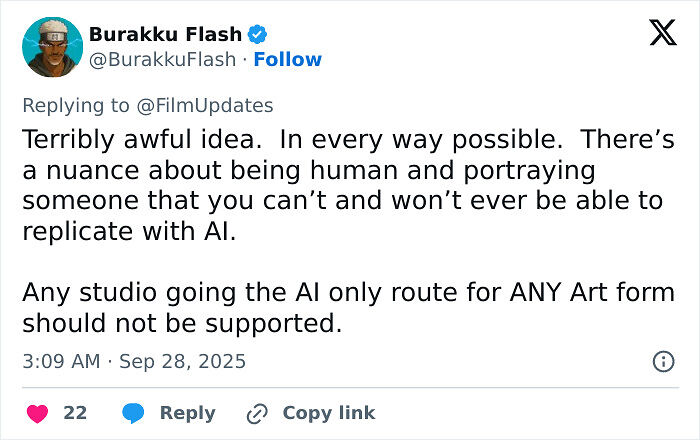Image resolution: width=700 pixels, height=440 pixels.
Task: Click the Sep 28, 2025 date
Action: (182, 361)
